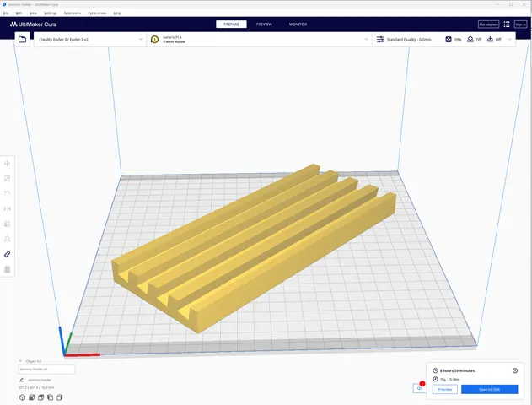Open the application switcher grid icon
532x405 pixels.
tap(507, 24)
